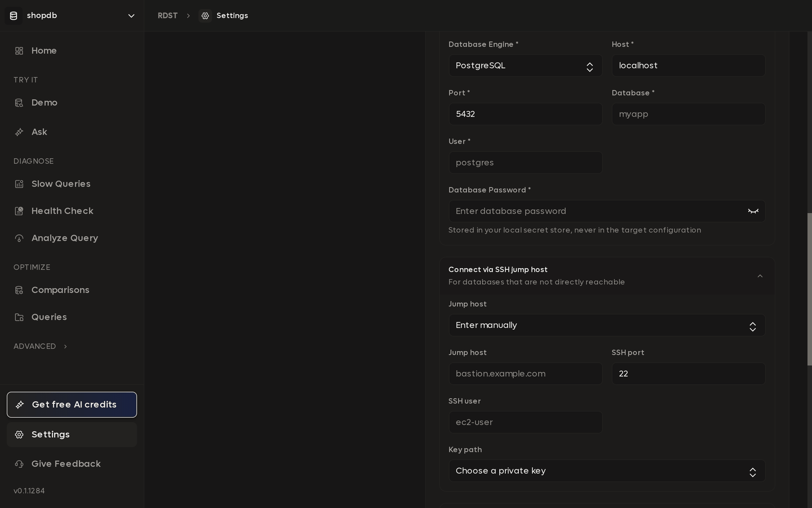Click the Database name field
The height and width of the screenshot is (508, 812).
688,114
